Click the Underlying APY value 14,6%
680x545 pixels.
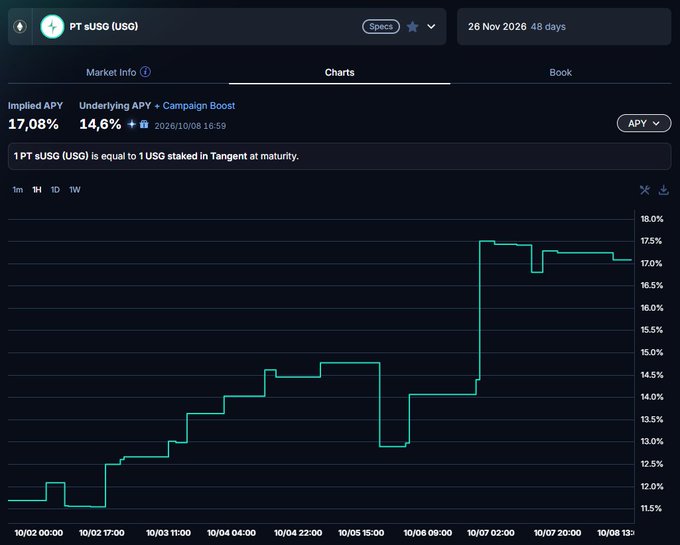pyautogui.click(x=100, y=124)
